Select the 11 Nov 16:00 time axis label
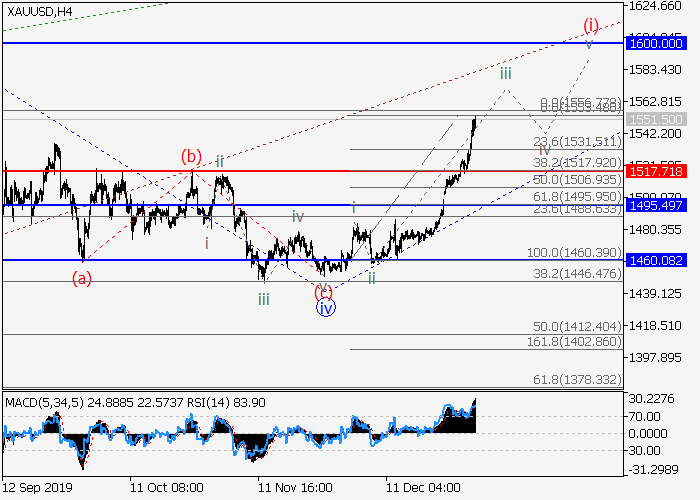 295,487
